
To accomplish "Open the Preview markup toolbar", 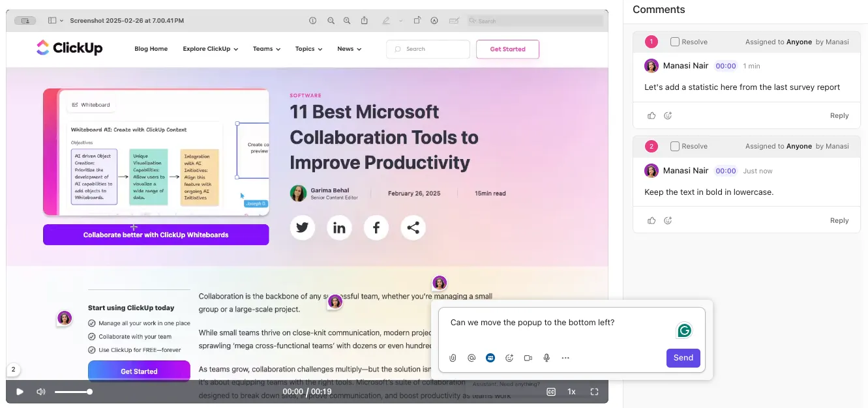I will coord(434,21).
